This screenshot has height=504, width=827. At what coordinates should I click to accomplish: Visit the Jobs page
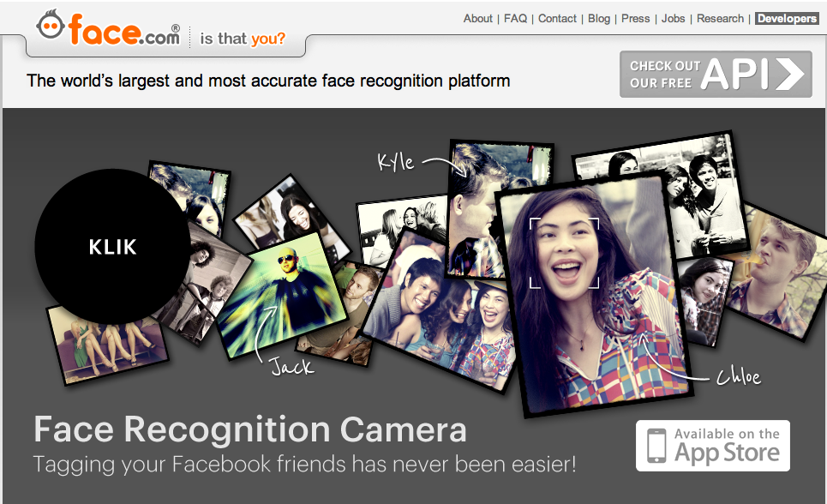[673, 18]
